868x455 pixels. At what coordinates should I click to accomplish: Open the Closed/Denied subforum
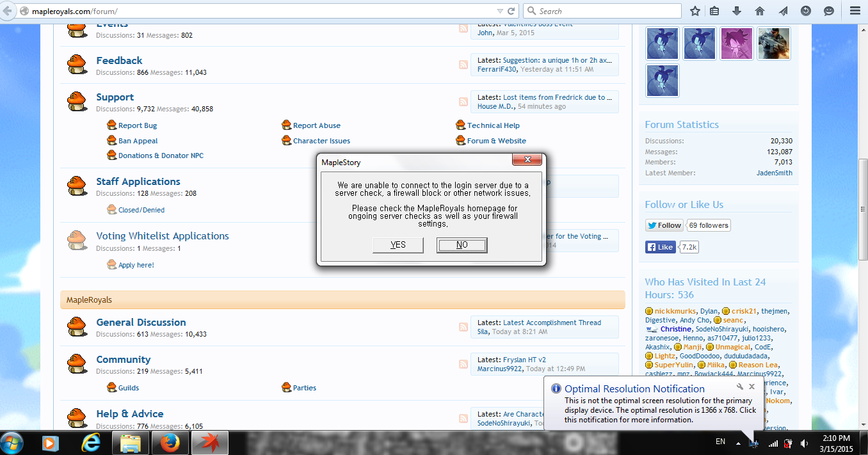click(141, 210)
